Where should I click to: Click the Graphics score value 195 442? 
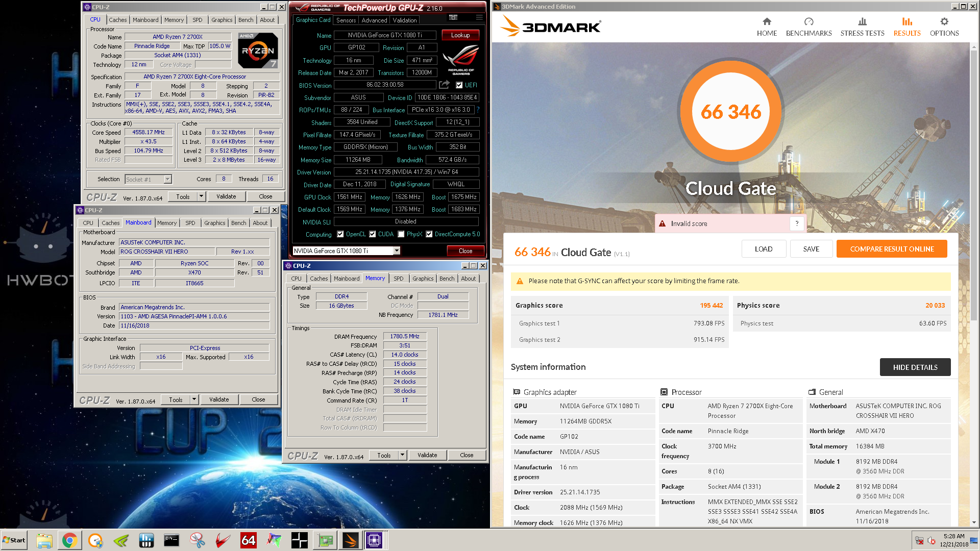tap(711, 305)
